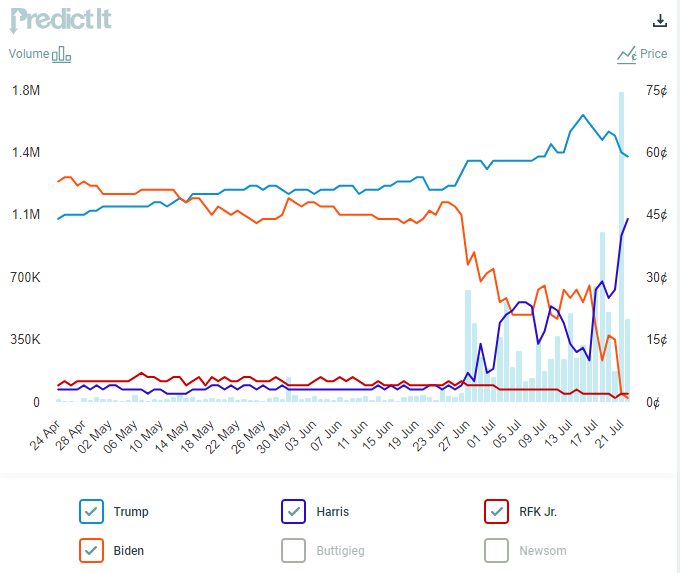Image resolution: width=680 pixels, height=573 pixels.
Task: Show the Newsom series
Action: 496,550
